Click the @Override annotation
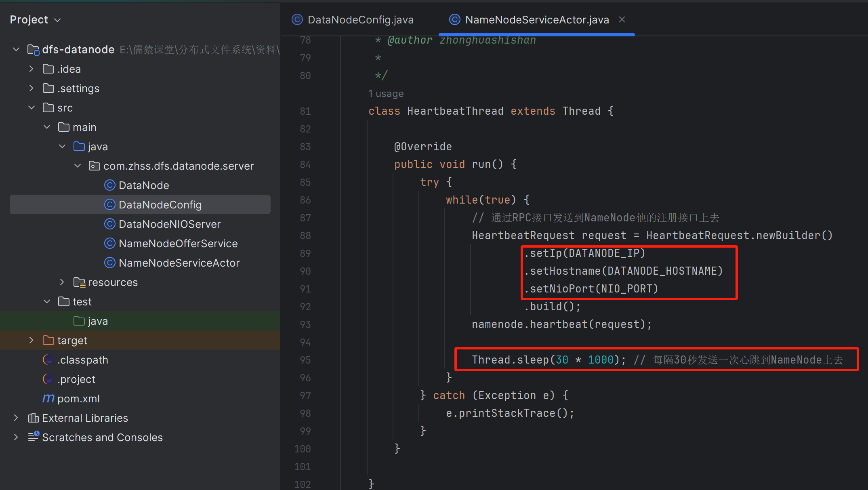Screen dimensions: 868x490 [423, 147]
